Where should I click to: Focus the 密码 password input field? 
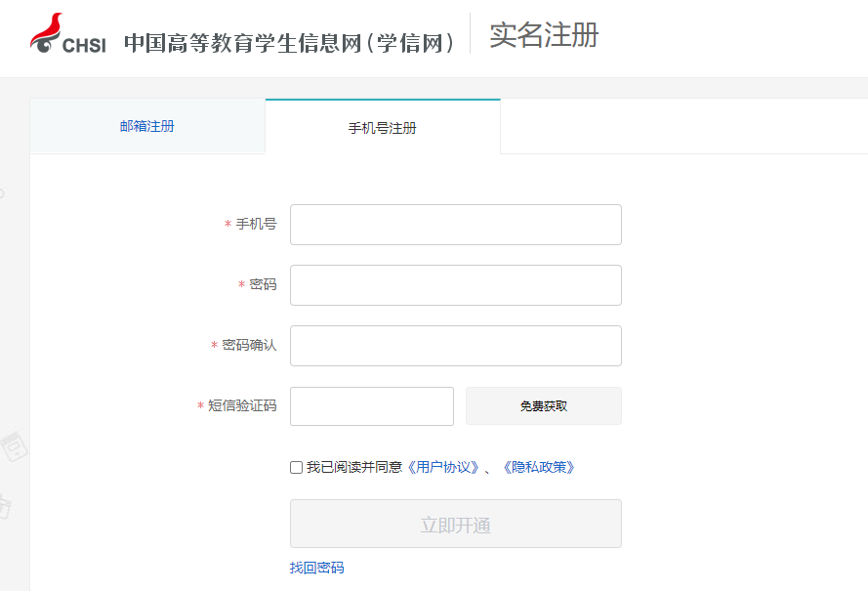point(455,284)
